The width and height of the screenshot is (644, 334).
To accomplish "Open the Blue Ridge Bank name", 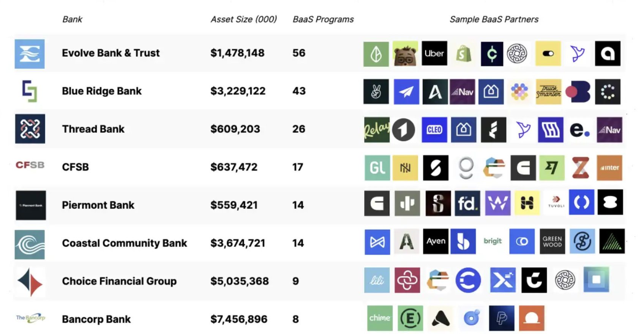I will (102, 91).
